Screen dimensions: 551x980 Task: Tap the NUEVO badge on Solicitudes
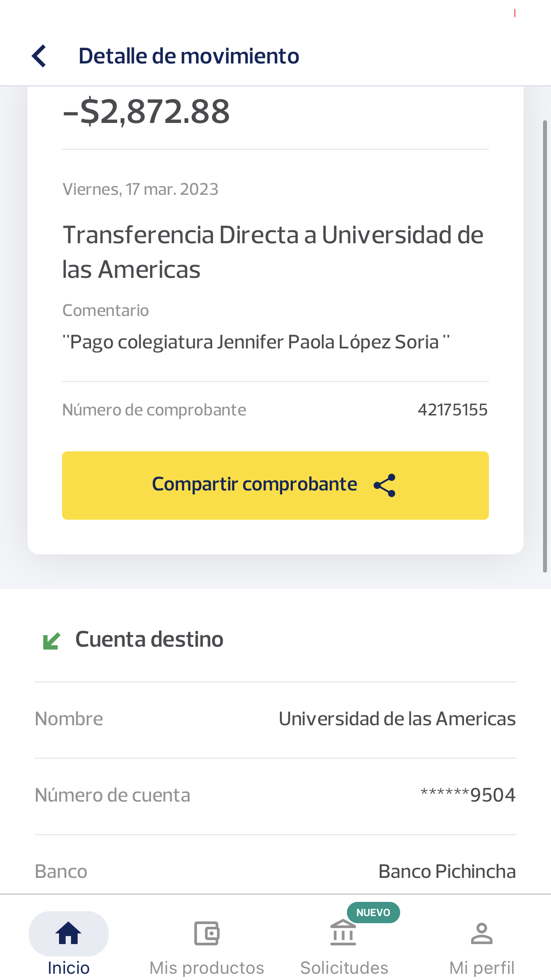(373, 913)
